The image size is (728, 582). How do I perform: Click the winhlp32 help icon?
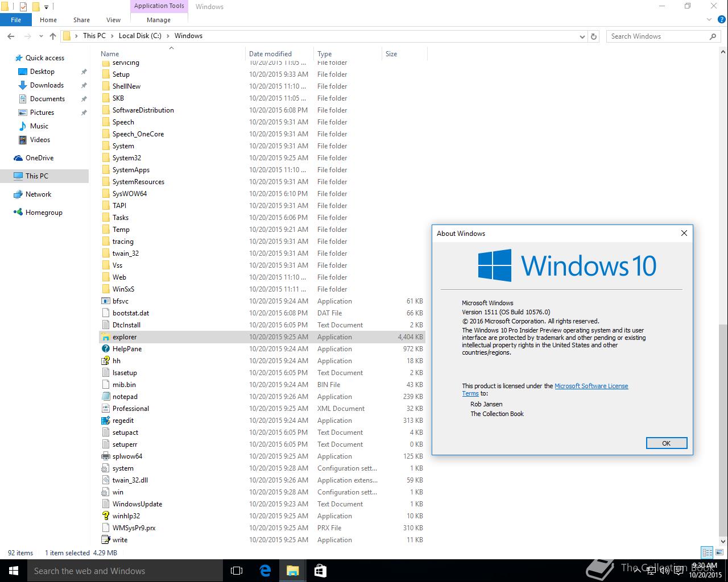105,516
